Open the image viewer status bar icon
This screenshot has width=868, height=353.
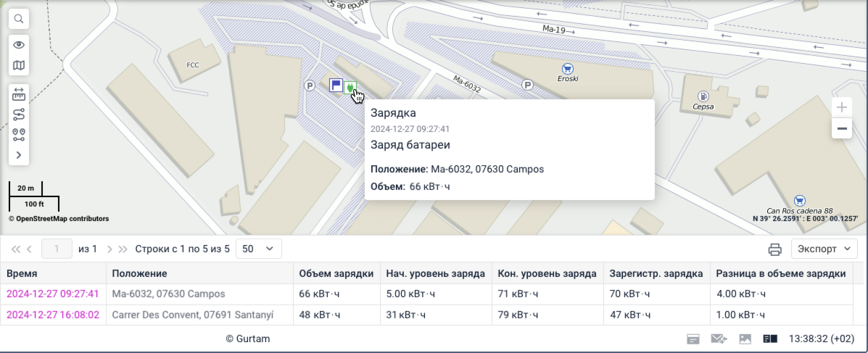tap(745, 339)
